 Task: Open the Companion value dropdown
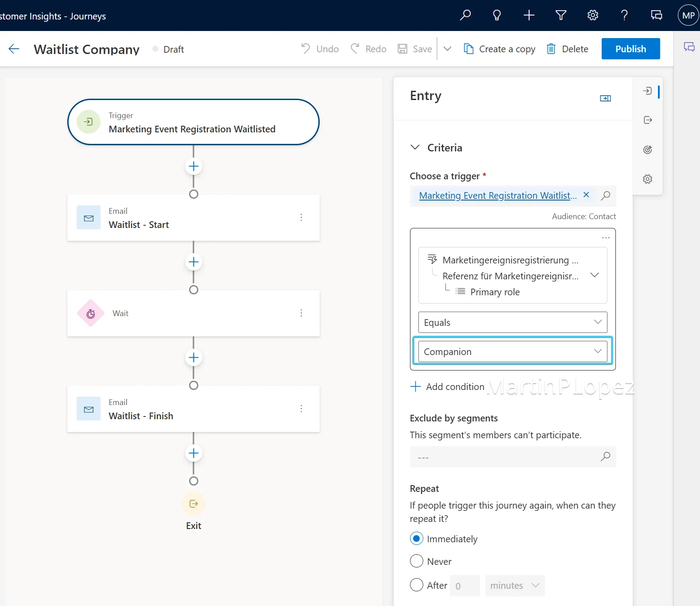[513, 351]
